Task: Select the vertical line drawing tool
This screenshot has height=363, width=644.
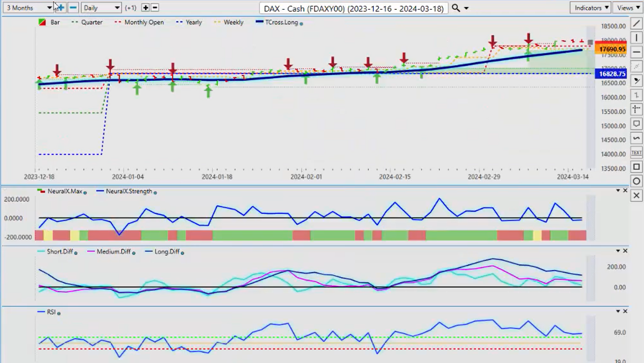Action: coord(636,38)
